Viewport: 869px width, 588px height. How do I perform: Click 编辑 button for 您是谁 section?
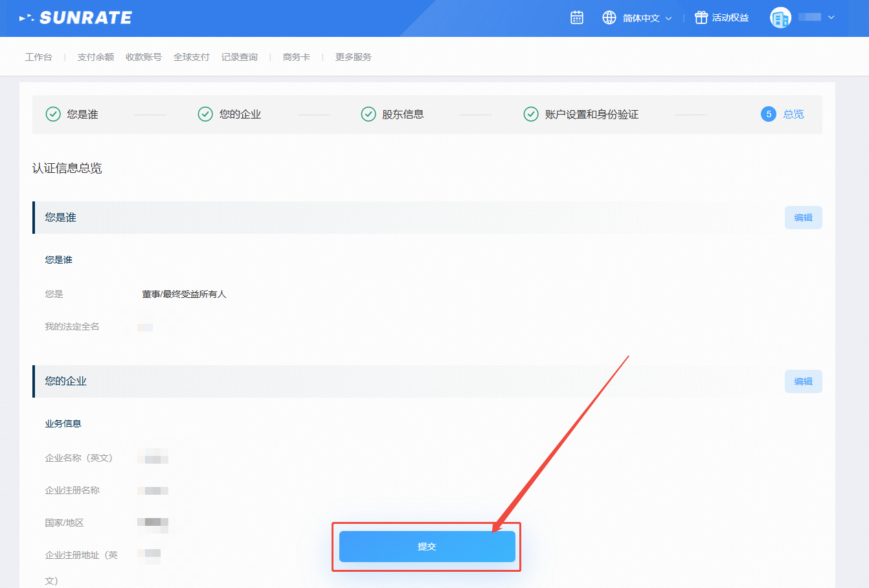click(803, 218)
